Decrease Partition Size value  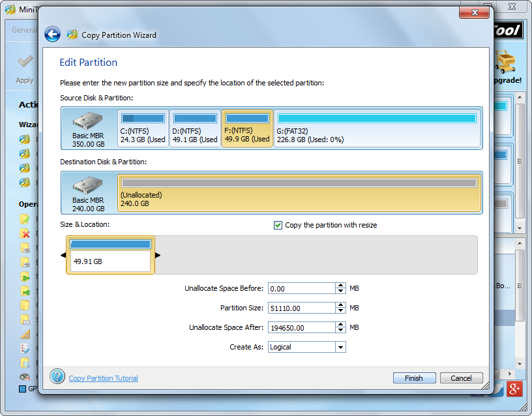(x=340, y=310)
